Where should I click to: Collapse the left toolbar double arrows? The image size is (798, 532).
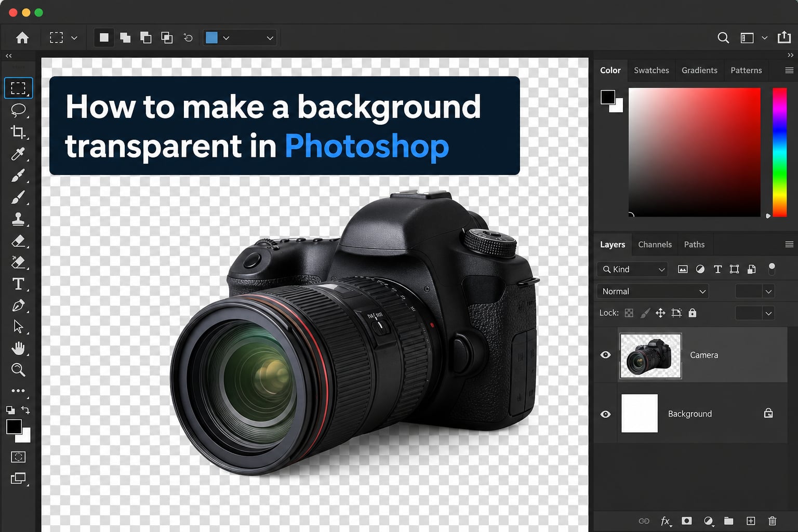point(8,56)
